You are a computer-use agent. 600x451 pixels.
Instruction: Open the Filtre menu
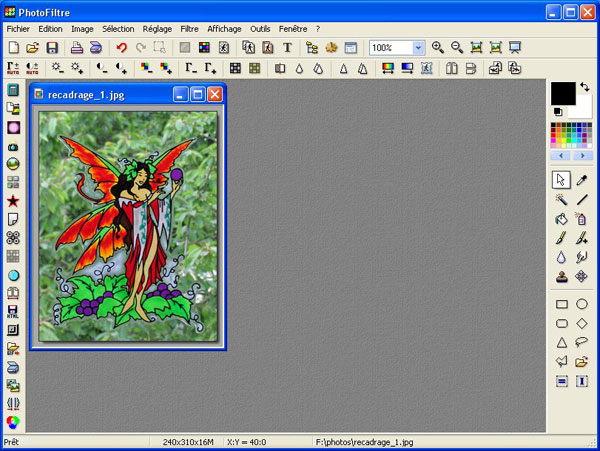[x=189, y=29]
